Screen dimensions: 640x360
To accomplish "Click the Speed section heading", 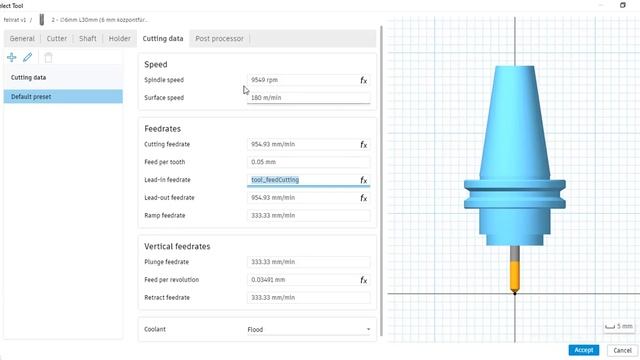I will tap(156, 64).
